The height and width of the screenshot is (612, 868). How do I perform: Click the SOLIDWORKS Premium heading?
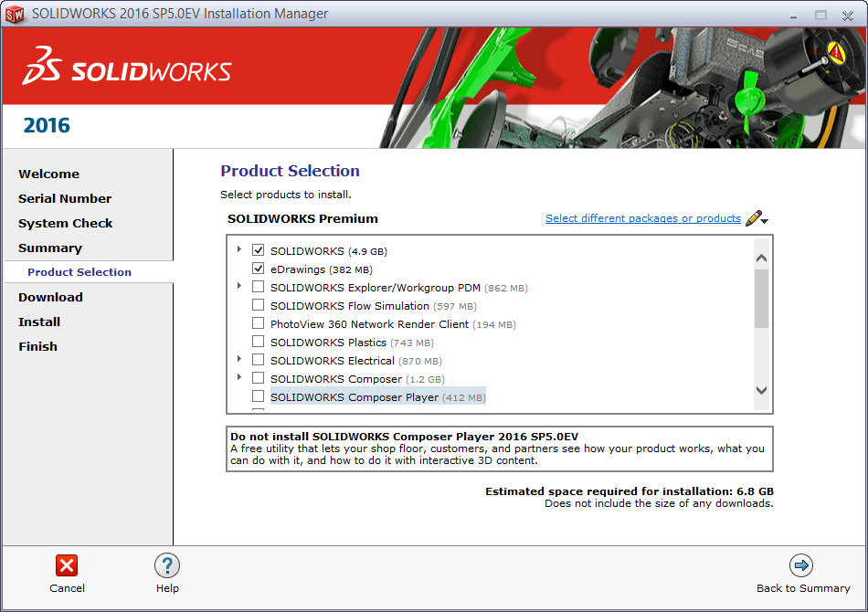302,218
